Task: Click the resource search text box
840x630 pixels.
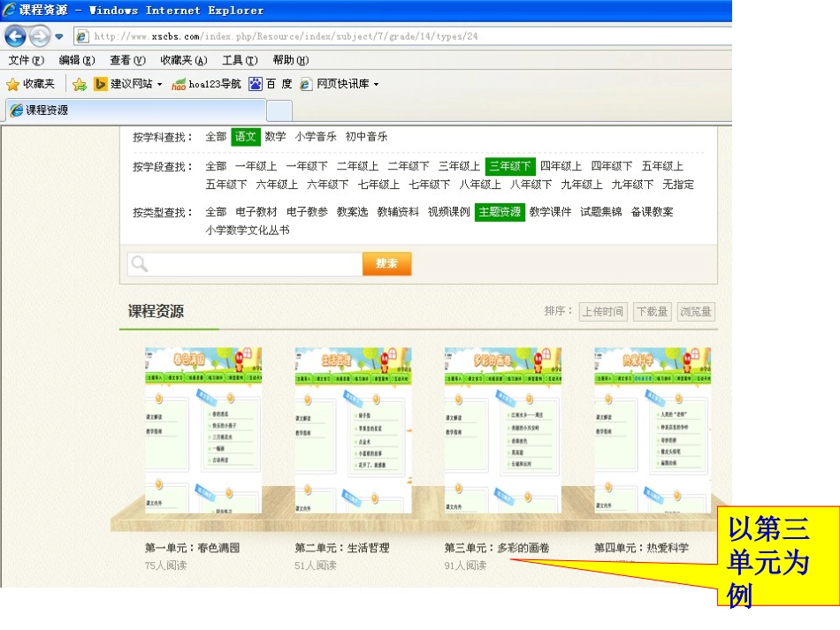Action: tap(245, 264)
